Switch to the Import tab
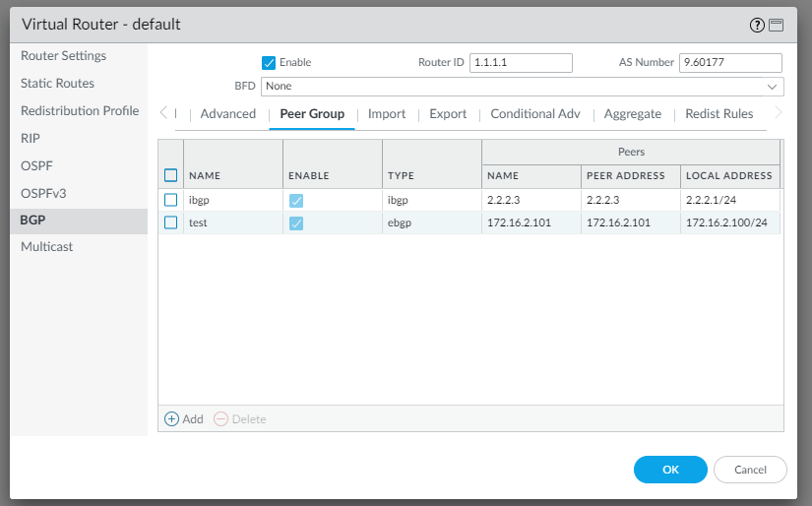Image resolution: width=812 pixels, height=506 pixels. pos(387,114)
